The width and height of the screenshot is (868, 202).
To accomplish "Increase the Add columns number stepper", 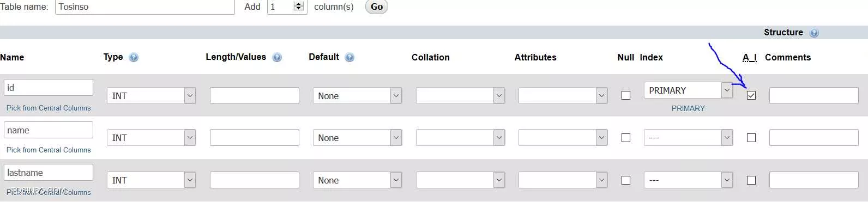I will click(298, 4).
